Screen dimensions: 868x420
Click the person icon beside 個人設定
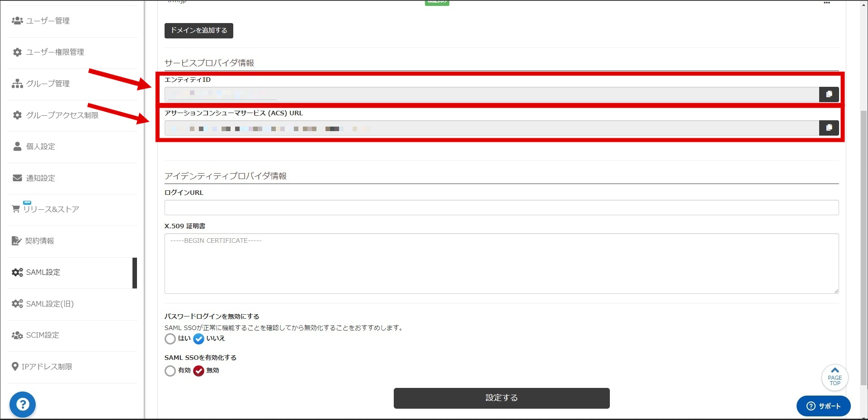tap(17, 146)
